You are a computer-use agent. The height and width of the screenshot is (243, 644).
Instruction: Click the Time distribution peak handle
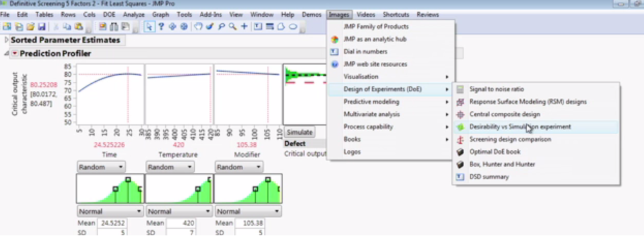[x=128, y=179]
